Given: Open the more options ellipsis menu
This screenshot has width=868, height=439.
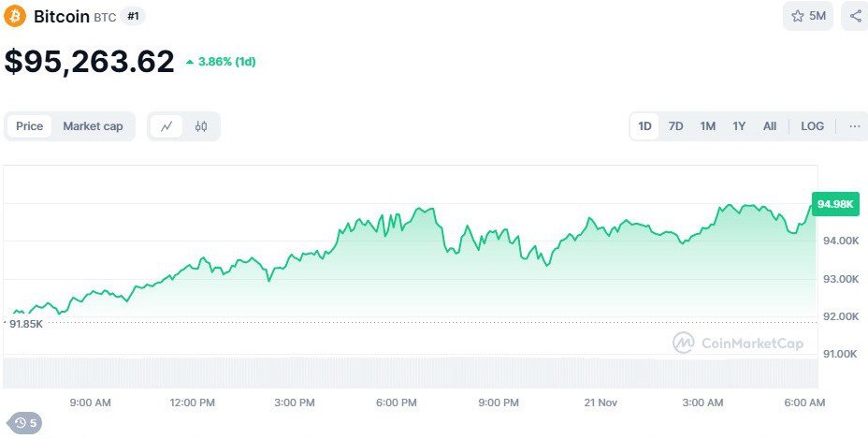Looking at the screenshot, I should 854,126.
